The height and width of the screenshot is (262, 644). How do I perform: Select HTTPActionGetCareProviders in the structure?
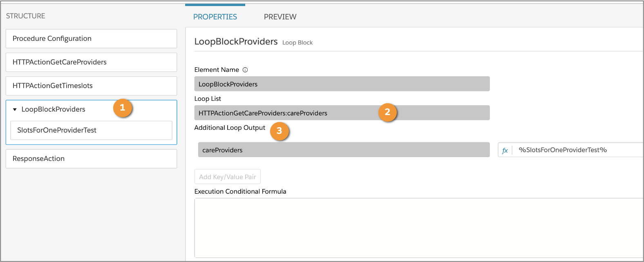[91, 62]
